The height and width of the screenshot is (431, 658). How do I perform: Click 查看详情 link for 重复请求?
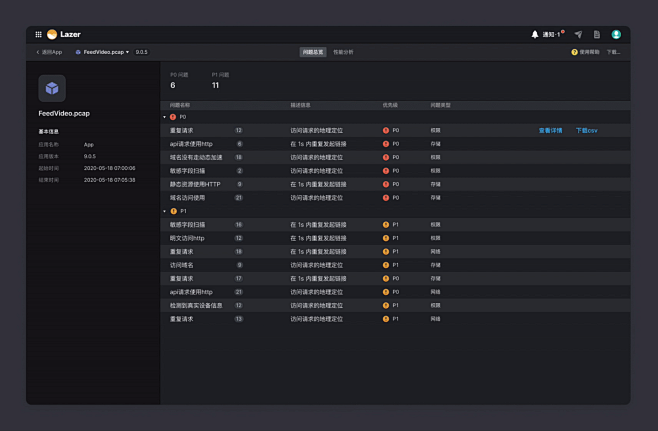(550, 130)
